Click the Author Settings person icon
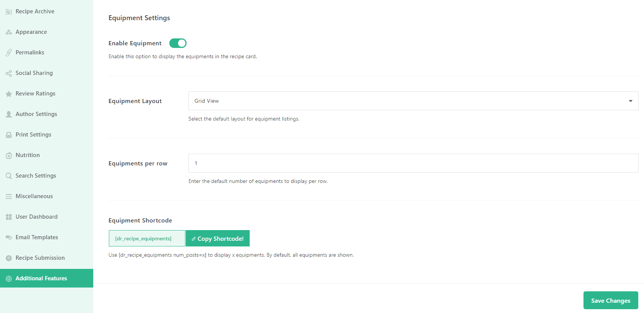Image resolution: width=644 pixels, height=313 pixels. (9, 114)
